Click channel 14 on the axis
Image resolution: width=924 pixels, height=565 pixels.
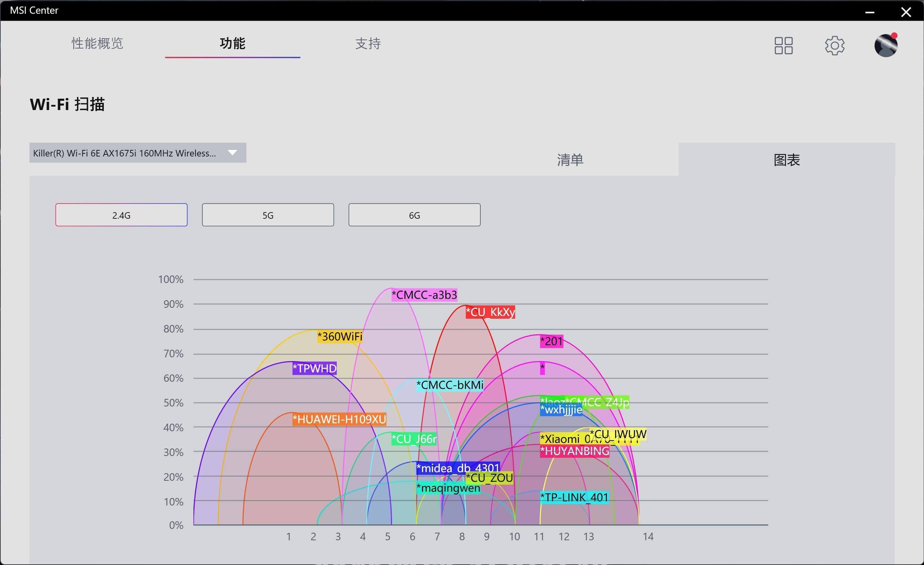(x=648, y=536)
